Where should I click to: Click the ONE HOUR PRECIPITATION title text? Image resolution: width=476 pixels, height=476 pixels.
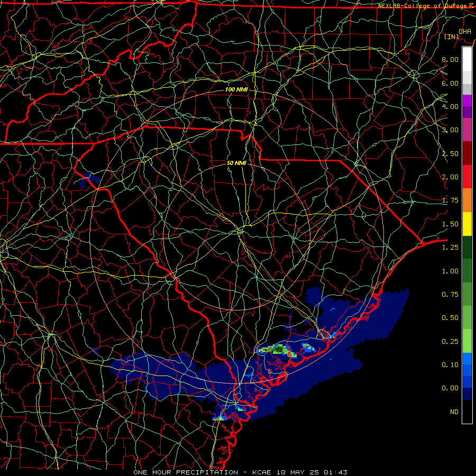186,472
